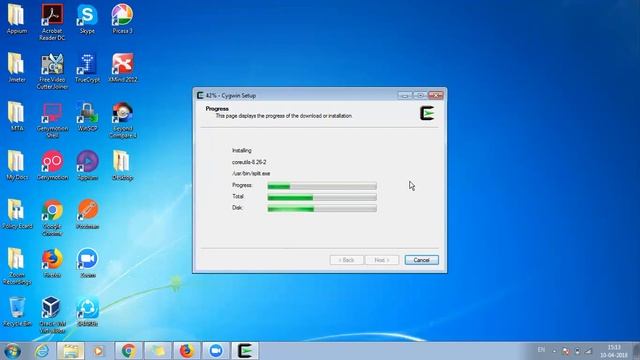Open the Windows Start menu
This screenshot has height=360, width=640.
pyautogui.click(x=12, y=351)
